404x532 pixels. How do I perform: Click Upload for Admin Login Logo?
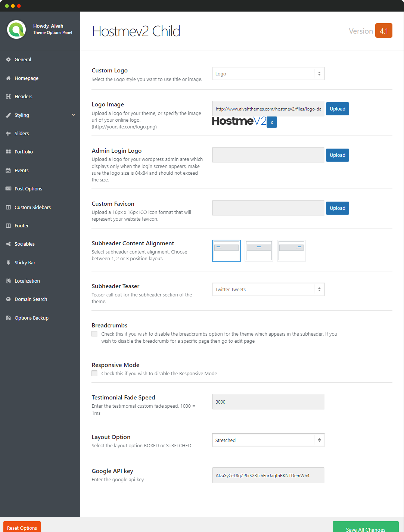tap(337, 155)
